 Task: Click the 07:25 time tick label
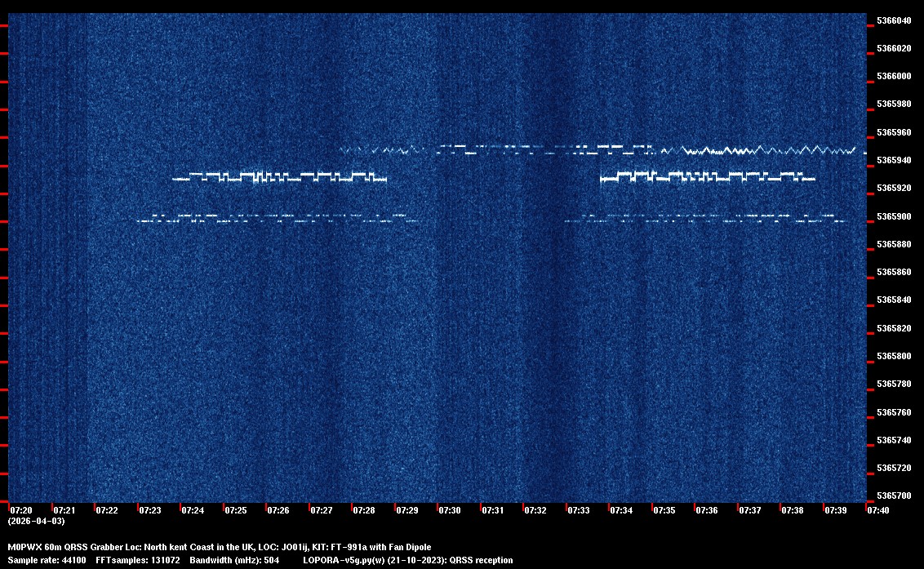tap(236, 510)
